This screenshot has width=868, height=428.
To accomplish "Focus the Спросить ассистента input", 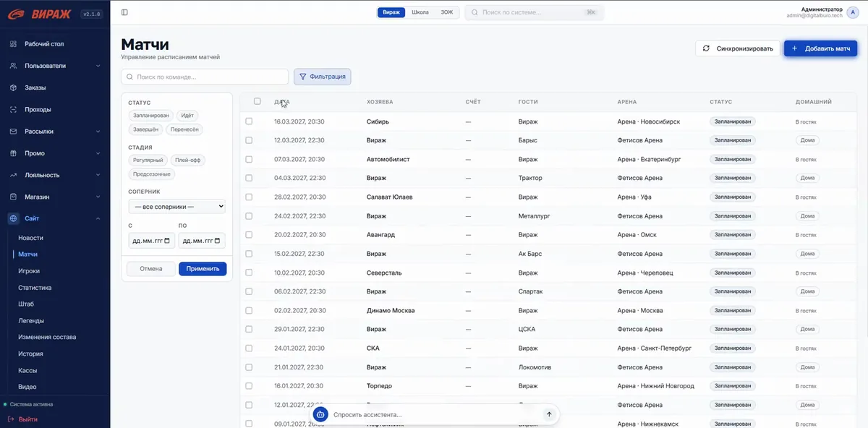I will [x=434, y=414].
